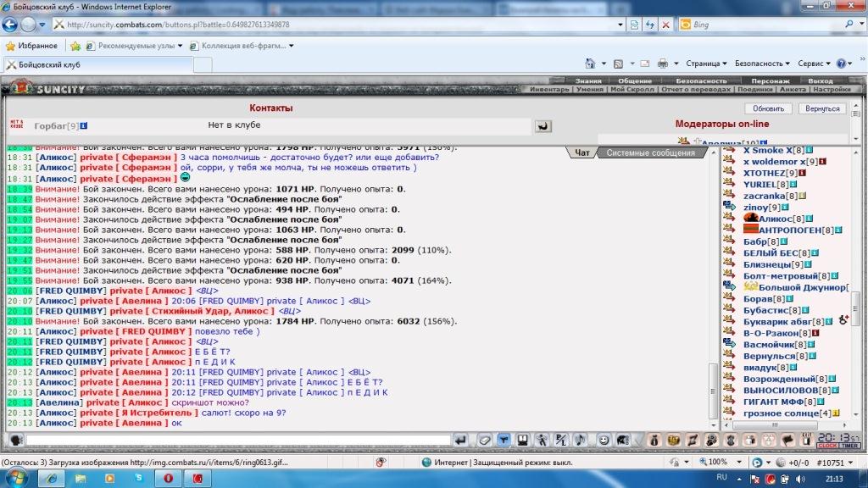Expand the Коллекция веб-фрагм... dropdown
The width and height of the screenshot is (868, 488).
(x=292, y=46)
